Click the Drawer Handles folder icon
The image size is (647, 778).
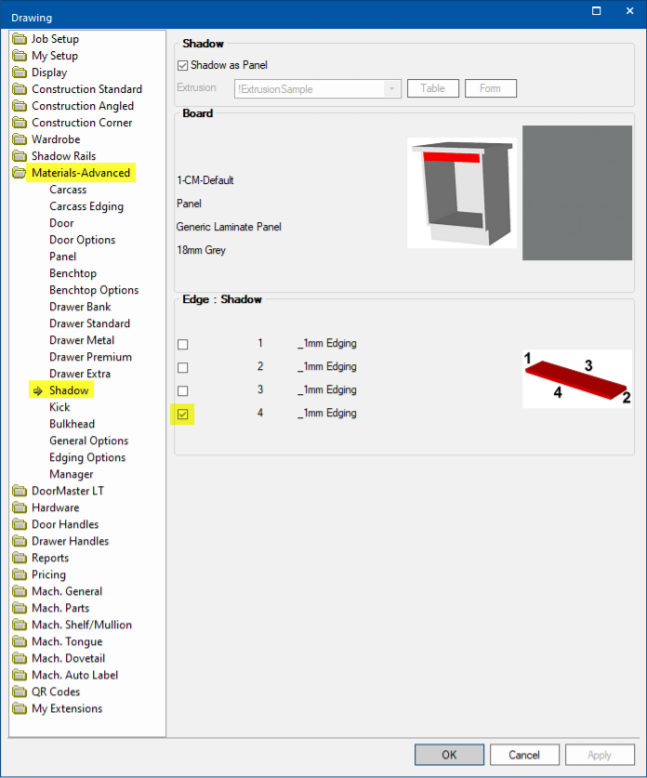point(19,541)
